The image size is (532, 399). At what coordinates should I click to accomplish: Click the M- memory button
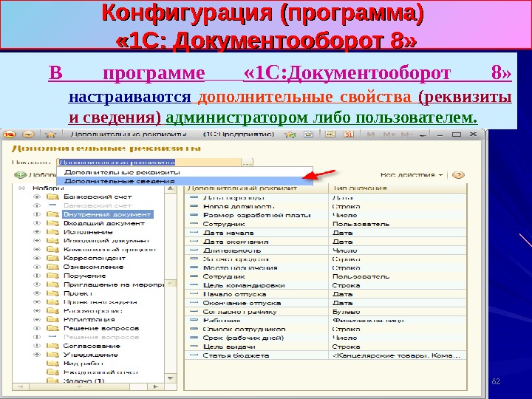click(x=406, y=134)
